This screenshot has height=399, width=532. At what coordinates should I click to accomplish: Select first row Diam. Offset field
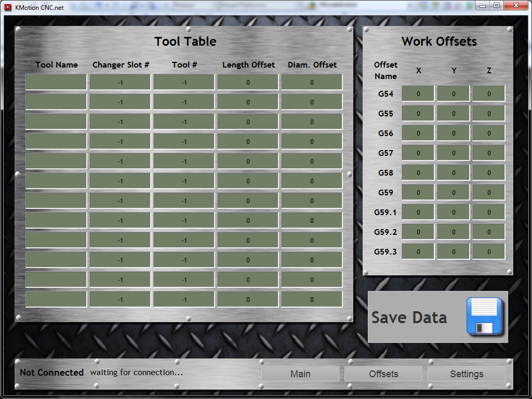[312, 82]
